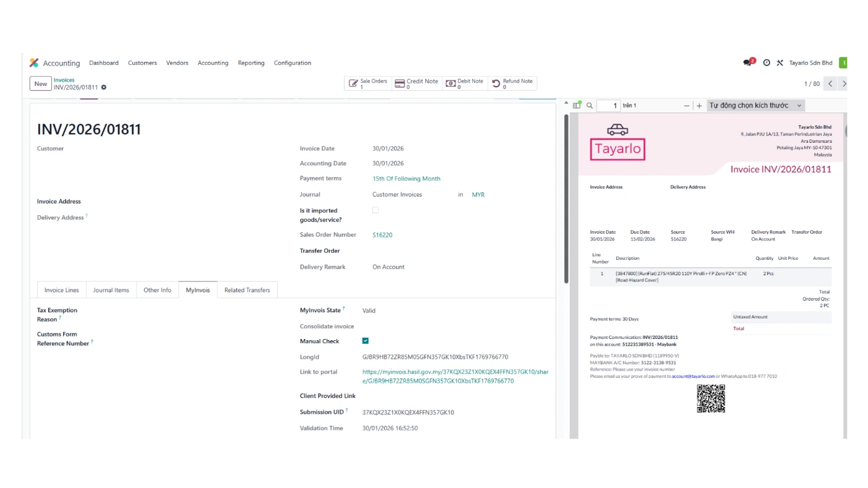
Task: Open sales order S16220 link
Action: pyautogui.click(x=382, y=235)
